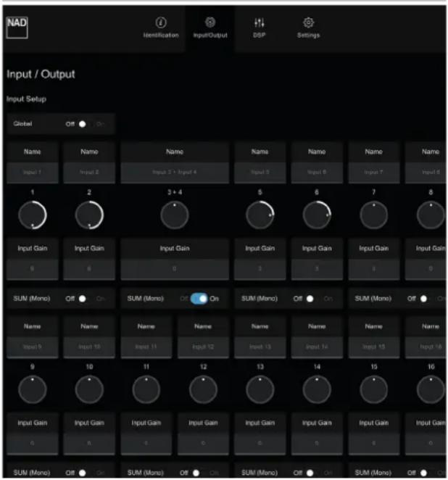Click the Name field showing Input 14
448x480 pixels.
317,347
